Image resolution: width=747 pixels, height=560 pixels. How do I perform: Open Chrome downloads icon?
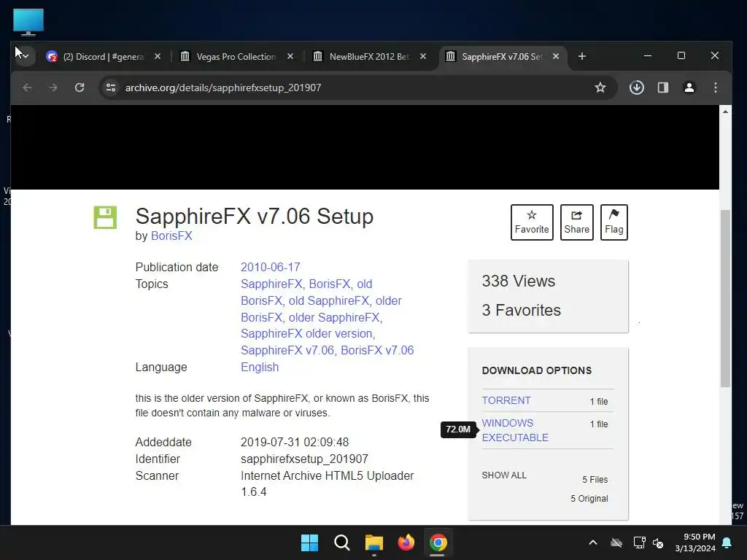[636, 87]
